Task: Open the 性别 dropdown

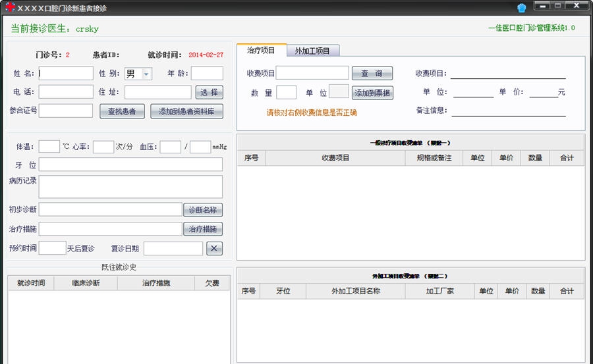Action: [146, 74]
